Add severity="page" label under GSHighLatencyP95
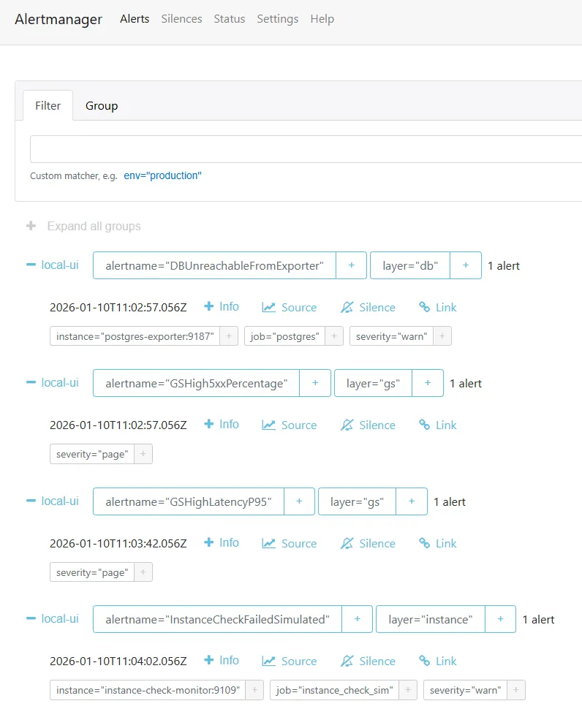Screen dimensions: 582x728 143,572
